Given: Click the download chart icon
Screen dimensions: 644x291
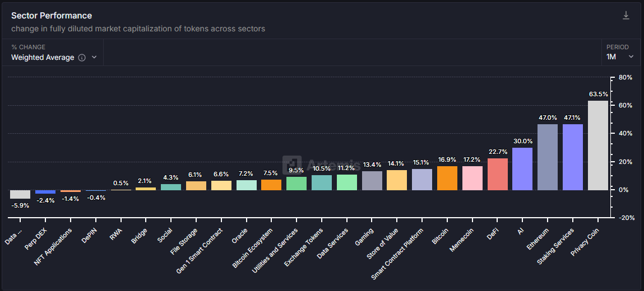Looking at the screenshot, I should pyautogui.click(x=626, y=16).
